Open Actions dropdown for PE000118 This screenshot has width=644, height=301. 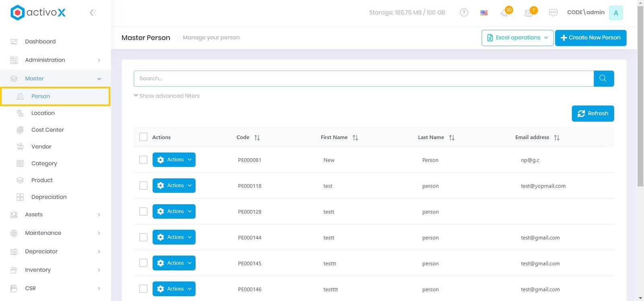[x=174, y=186]
